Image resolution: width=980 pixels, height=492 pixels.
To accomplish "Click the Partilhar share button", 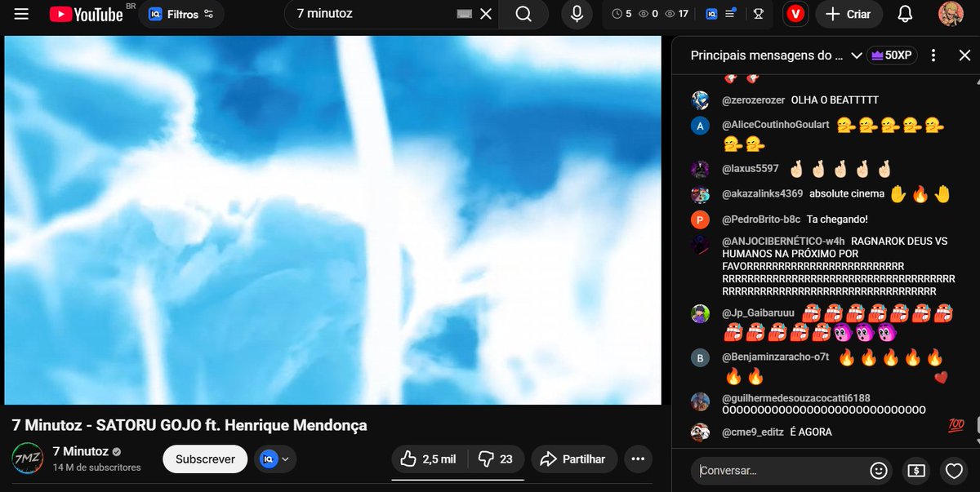I will 573,459.
